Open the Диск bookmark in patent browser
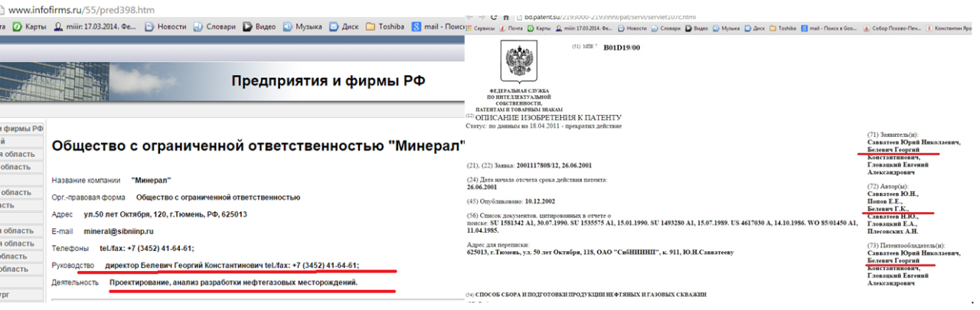The height and width of the screenshot is (310, 980). point(754,28)
